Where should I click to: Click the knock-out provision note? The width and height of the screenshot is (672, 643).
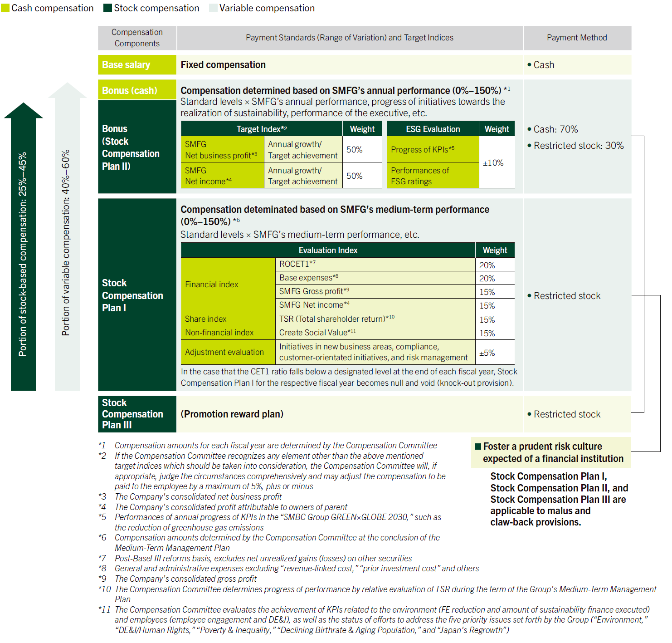pyautogui.click(x=349, y=377)
